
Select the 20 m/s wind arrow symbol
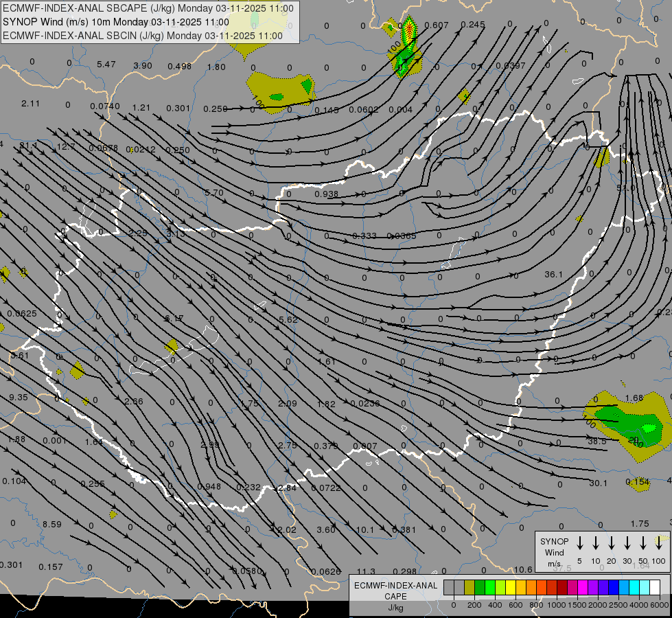(612, 542)
